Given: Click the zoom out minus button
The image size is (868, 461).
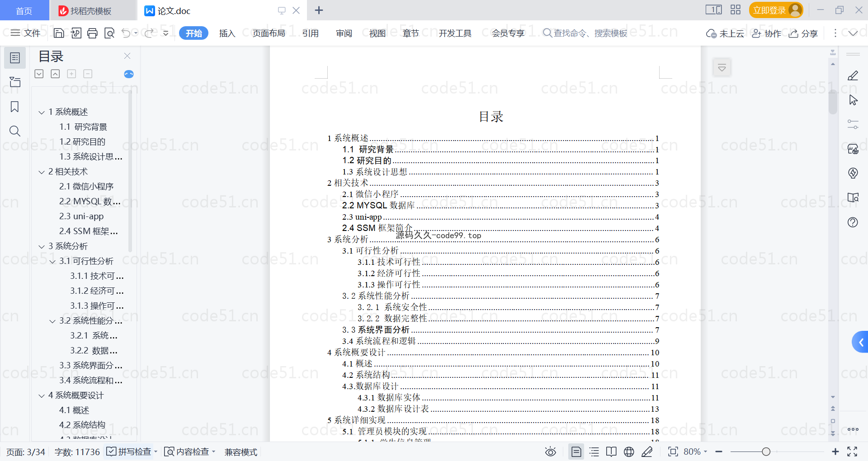Looking at the screenshot, I should [x=719, y=452].
